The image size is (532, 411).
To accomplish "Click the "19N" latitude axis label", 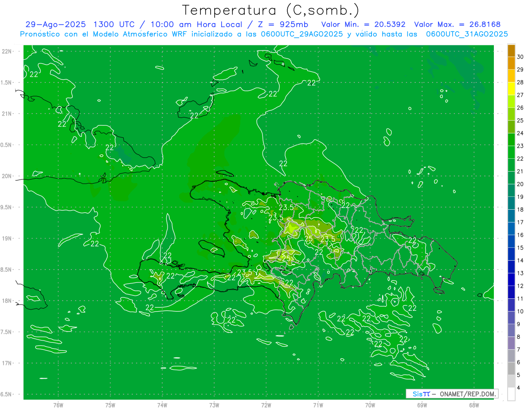I will (x=7, y=239).
